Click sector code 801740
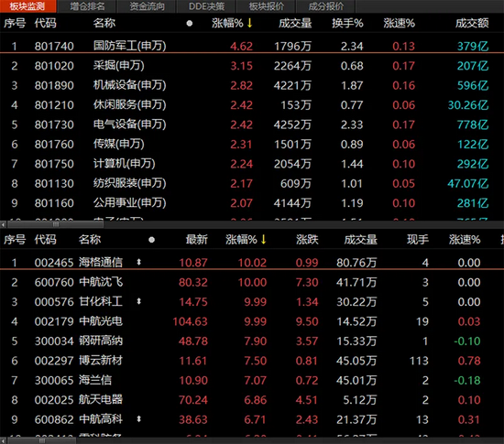504x444 pixels. (54, 47)
